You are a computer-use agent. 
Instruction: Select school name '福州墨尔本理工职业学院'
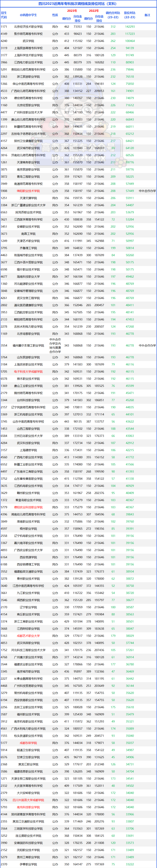click(x=28, y=346)
